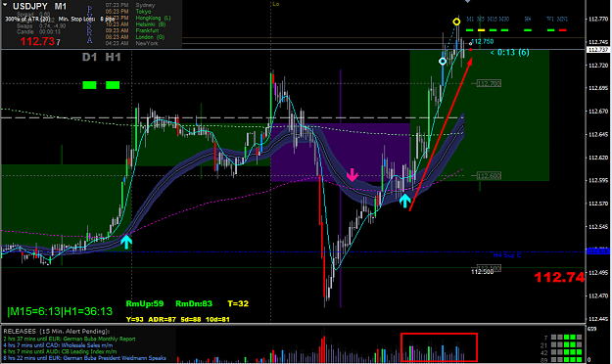612x364 pixels.
Task: Select the London (G) session row
Action: click(135, 37)
